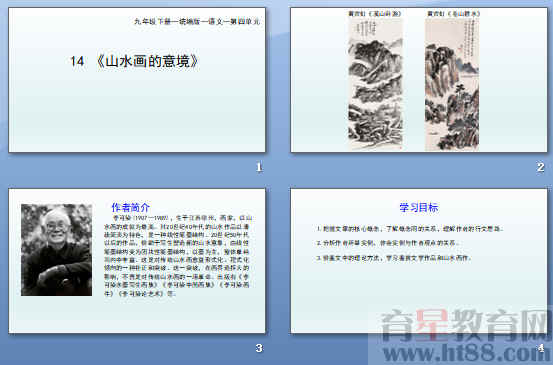Click the header line 九年级下册 on slide 1

(x=197, y=22)
